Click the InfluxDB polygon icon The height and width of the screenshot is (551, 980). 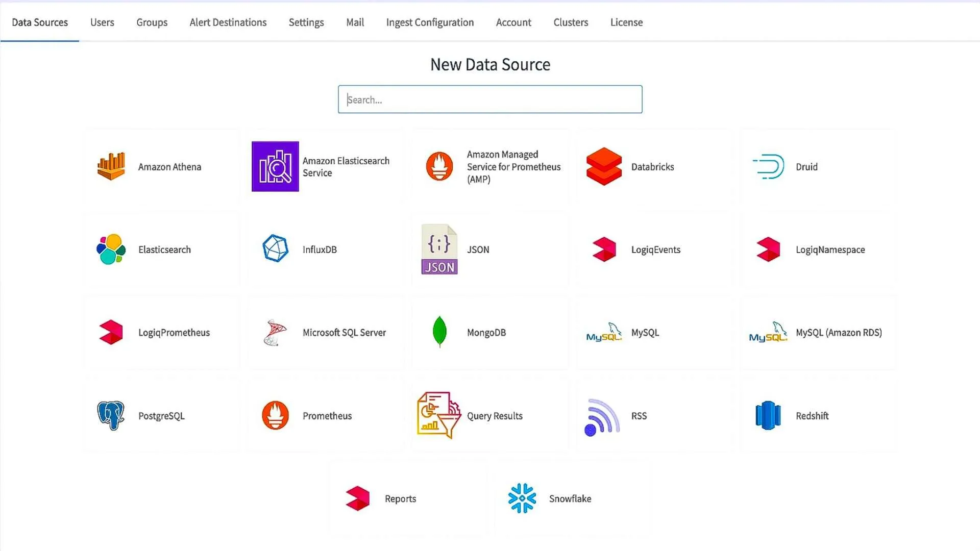[x=275, y=248]
